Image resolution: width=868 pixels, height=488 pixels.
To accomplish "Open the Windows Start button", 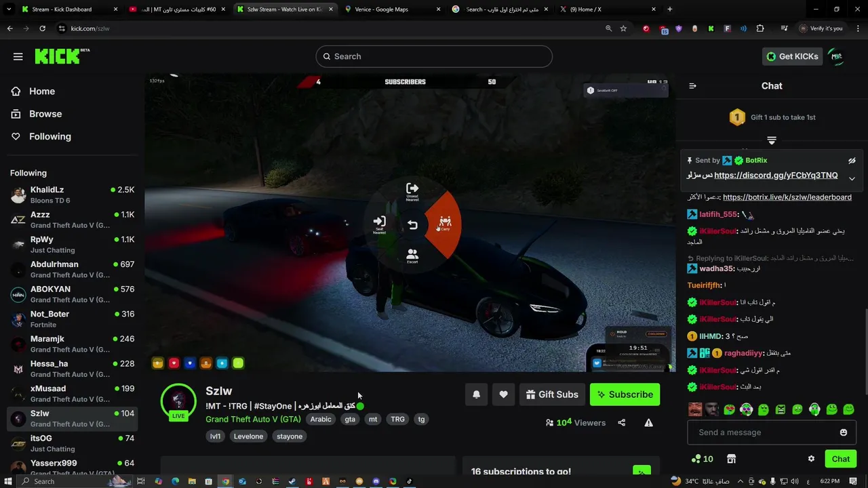I will pos(9,481).
